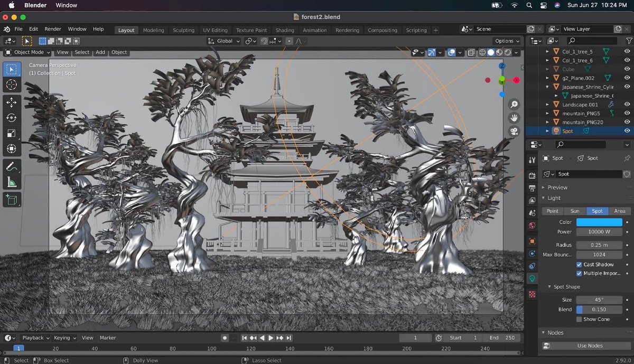Open the Object properties tab

pyautogui.click(x=532, y=241)
